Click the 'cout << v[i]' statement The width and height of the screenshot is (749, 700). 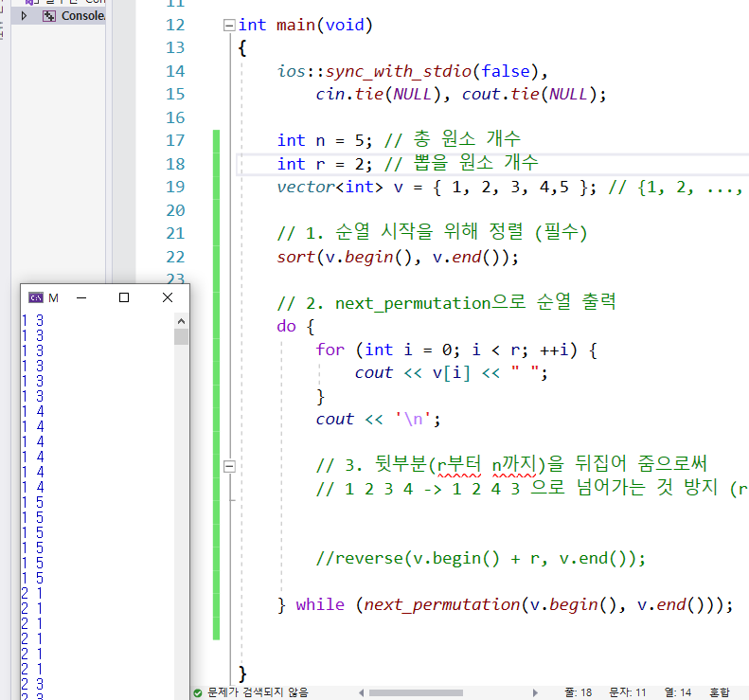451,372
